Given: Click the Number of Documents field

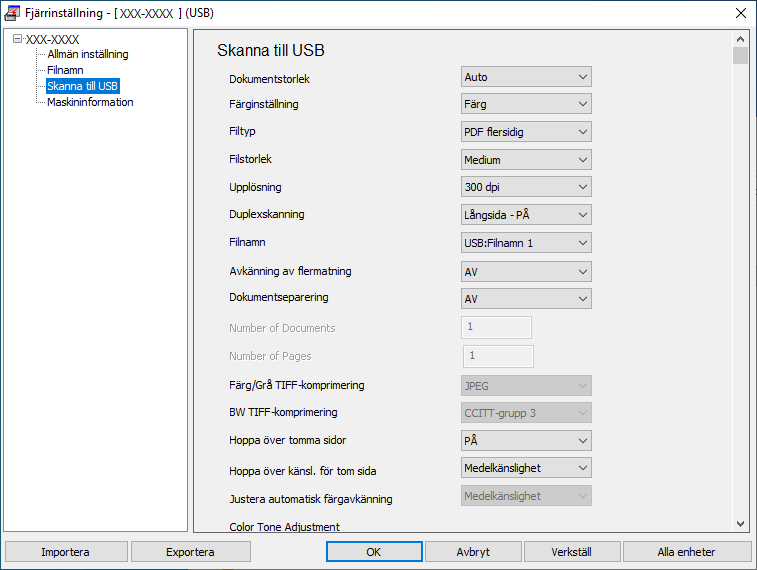Looking at the screenshot, I should pyautogui.click(x=496, y=327).
